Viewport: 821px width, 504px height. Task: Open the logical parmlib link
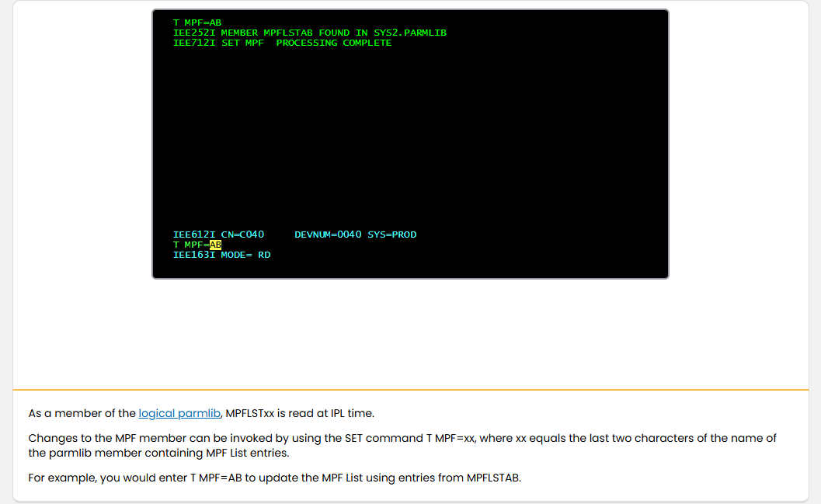179,413
